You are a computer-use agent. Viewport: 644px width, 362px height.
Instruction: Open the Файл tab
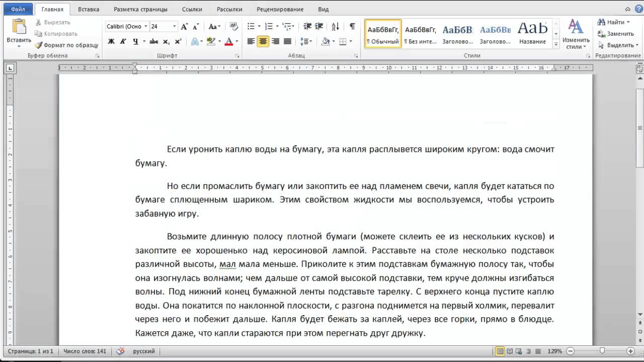[x=18, y=9]
